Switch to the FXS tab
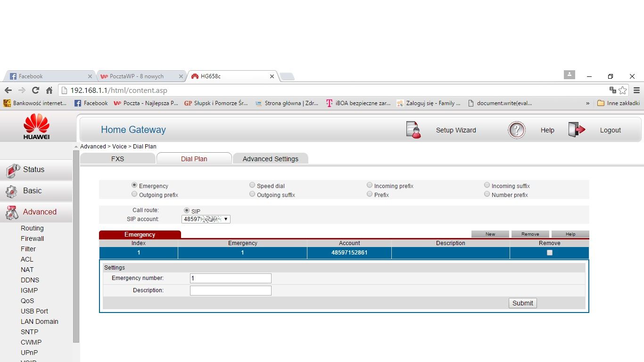The width and height of the screenshot is (644, 362). tap(117, 159)
